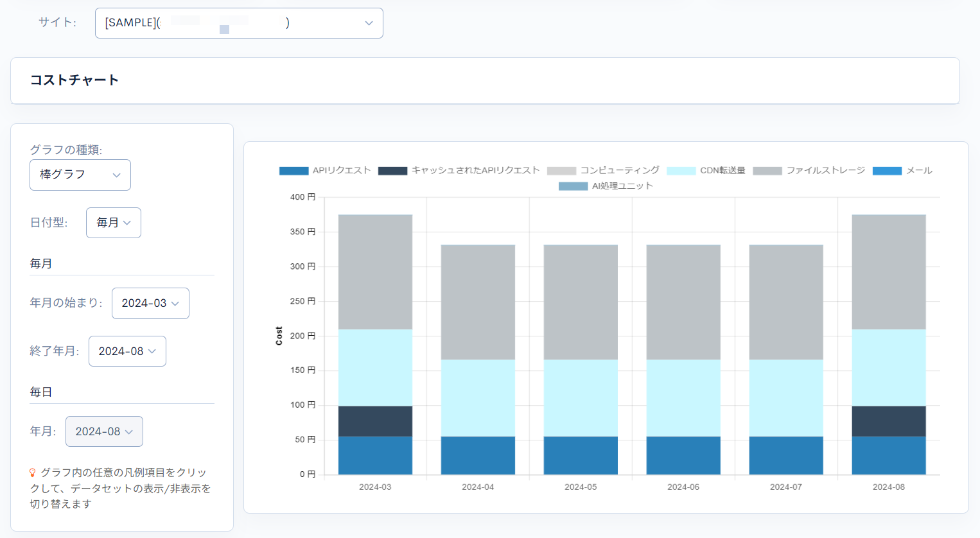Click the 2024-03 x-axis label
Screen dimensions: 980x538
[x=375, y=487]
